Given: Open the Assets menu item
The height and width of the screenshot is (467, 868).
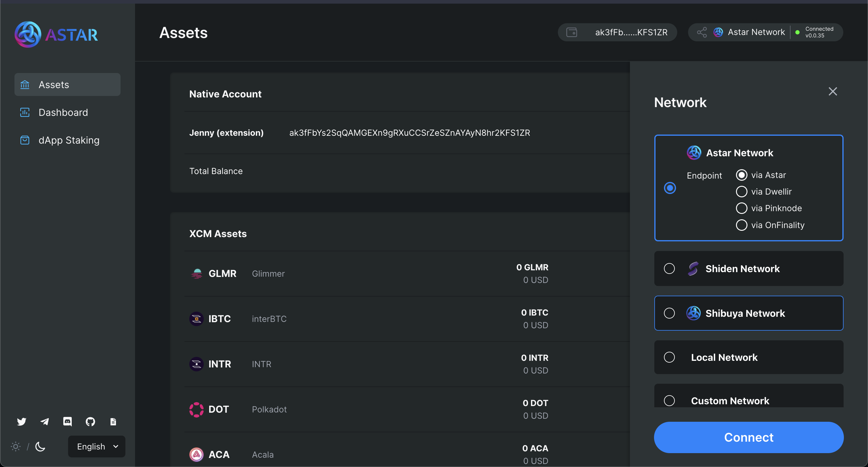Looking at the screenshot, I should tap(68, 84).
